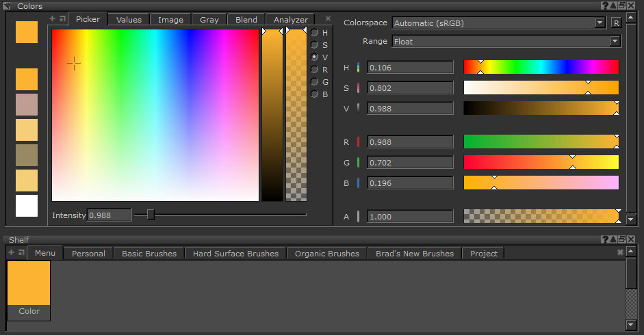The image size is (644, 335).
Task: Click the plus icon beside the Picker tab
Action: click(53, 18)
